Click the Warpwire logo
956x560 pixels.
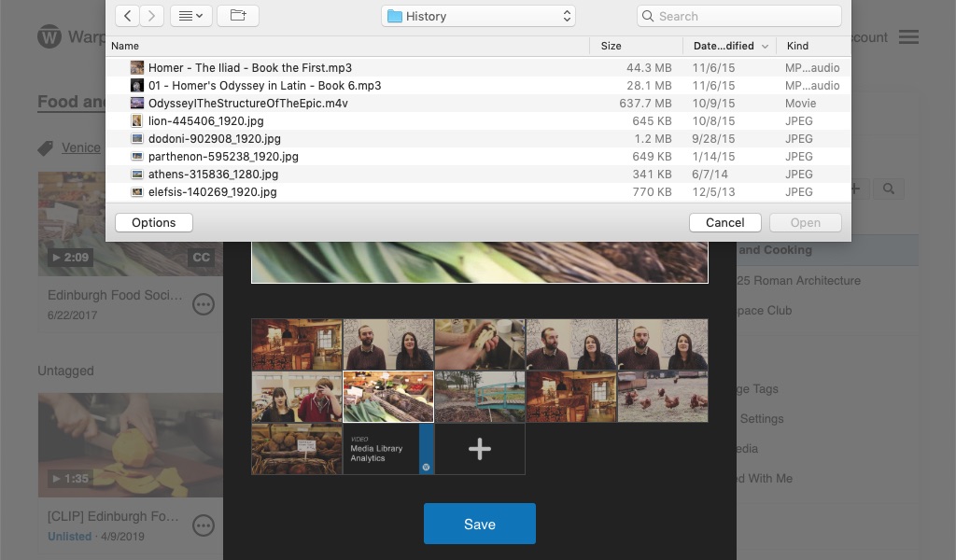(x=49, y=37)
